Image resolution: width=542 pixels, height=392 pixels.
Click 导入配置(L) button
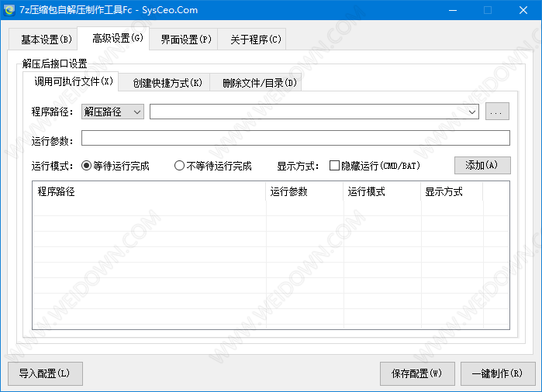tap(44, 373)
